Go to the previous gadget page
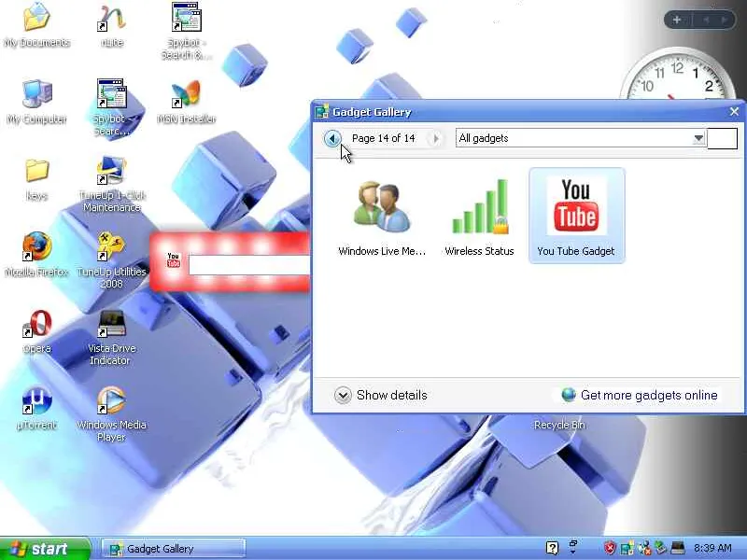The height and width of the screenshot is (560, 747). 332,138
